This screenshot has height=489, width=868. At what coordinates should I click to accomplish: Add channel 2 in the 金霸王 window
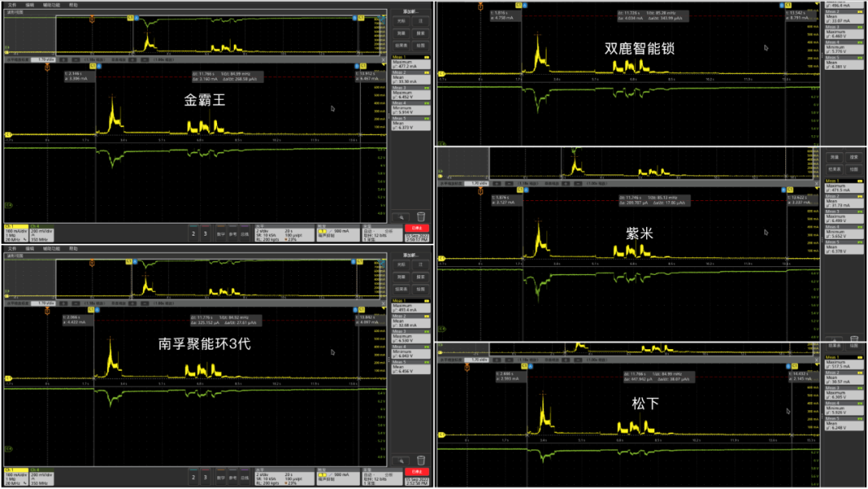point(193,234)
